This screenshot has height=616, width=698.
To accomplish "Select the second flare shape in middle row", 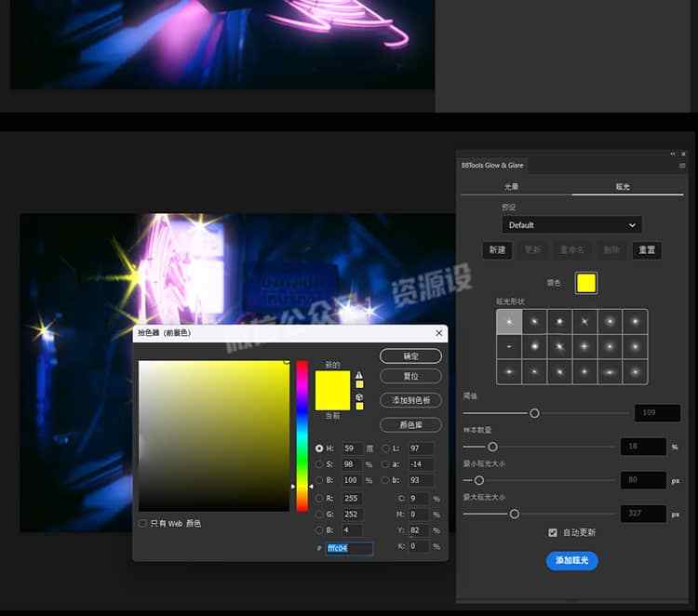I will pyautogui.click(x=534, y=347).
